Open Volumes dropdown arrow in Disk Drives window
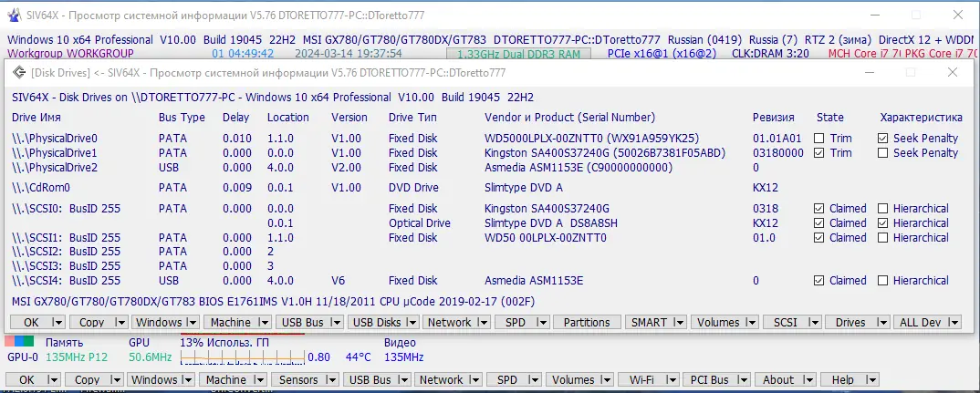 tap(752, 323)
